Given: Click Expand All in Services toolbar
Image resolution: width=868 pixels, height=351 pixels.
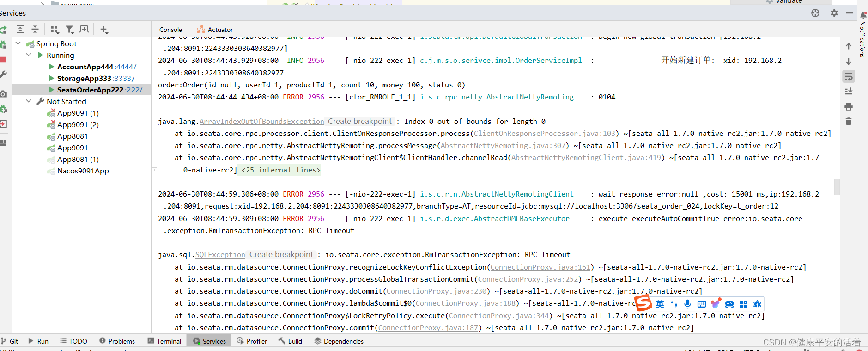Looking at the screenshot, I should (20, 30).
